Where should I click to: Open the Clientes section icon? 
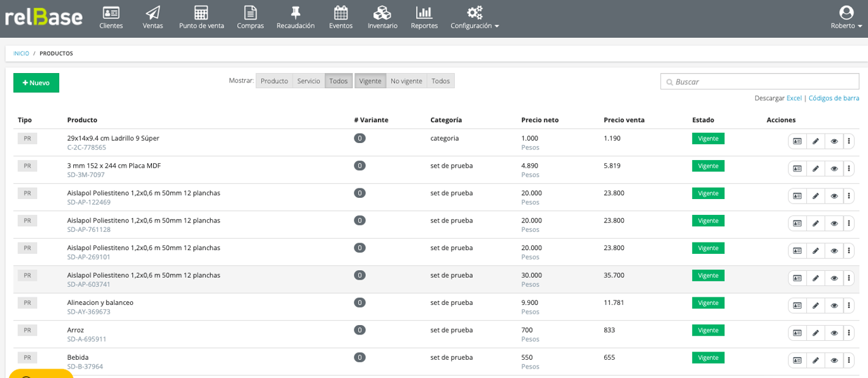point(111,13)
